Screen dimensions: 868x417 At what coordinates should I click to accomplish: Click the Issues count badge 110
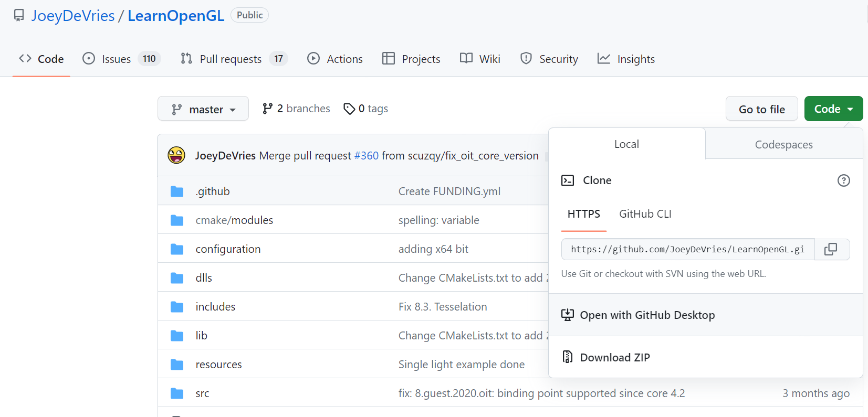(149, 59)
